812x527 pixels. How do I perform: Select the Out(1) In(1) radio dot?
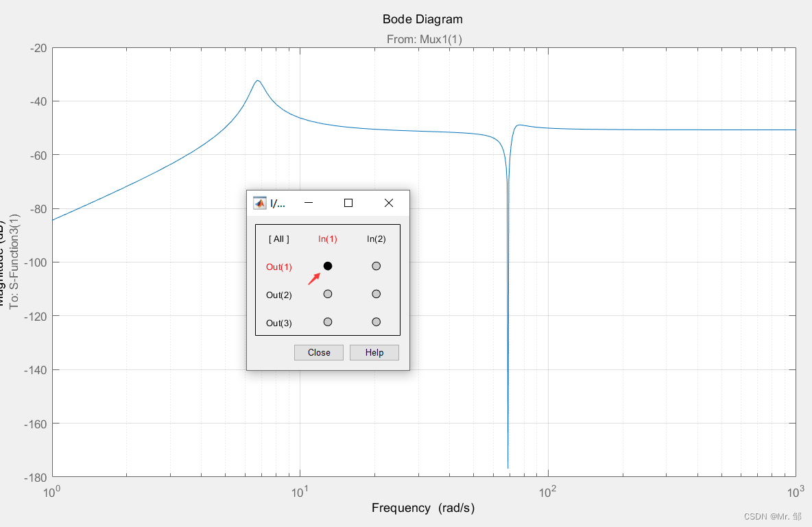tap(327, 266)
